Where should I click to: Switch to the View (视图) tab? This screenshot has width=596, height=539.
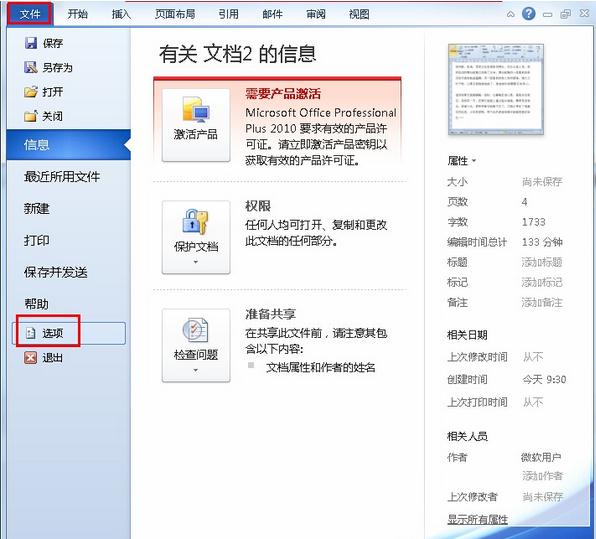tap(359, 14)
